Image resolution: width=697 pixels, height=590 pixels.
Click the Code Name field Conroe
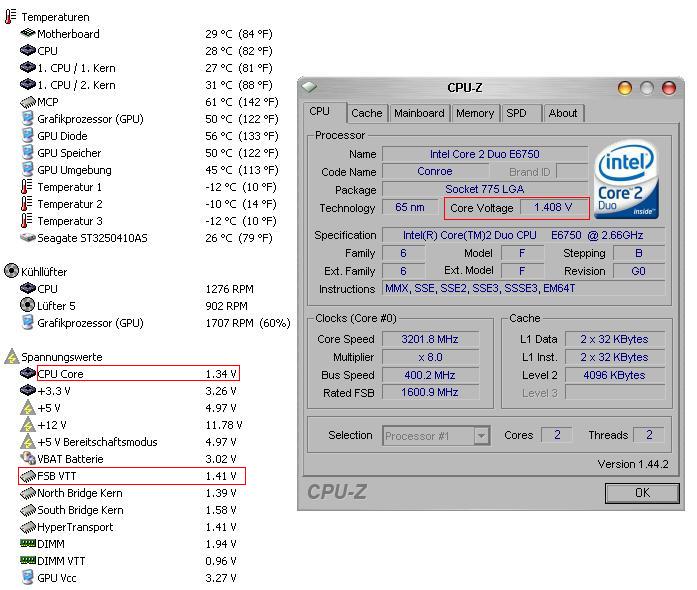(x=435, y=171)
